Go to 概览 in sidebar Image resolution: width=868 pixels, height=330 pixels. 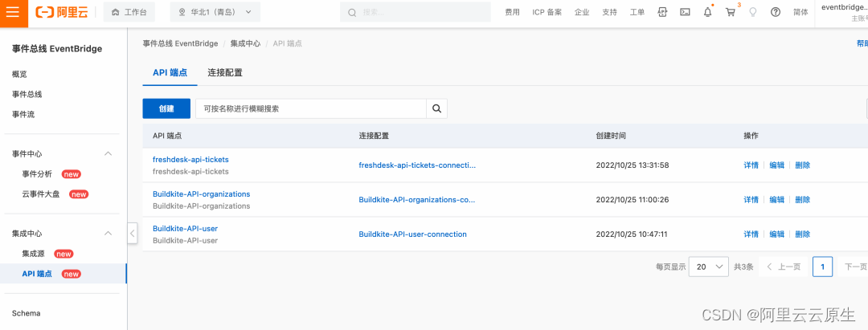pos(19,74)
